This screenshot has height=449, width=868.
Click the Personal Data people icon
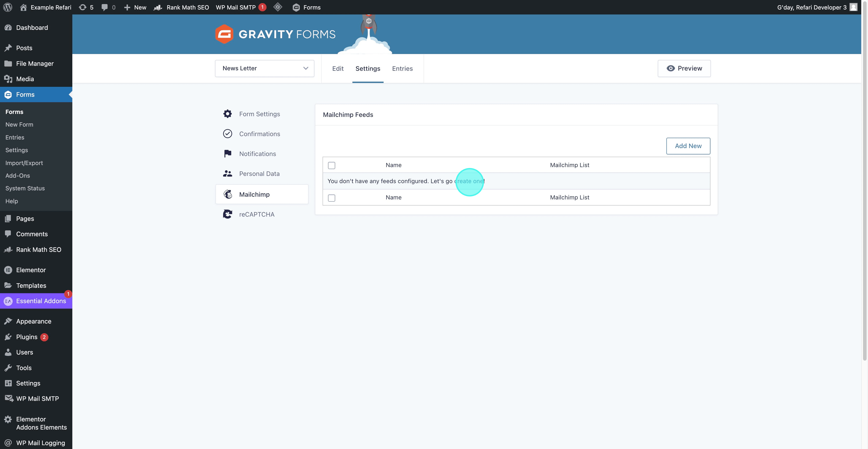tap(227, 174)
